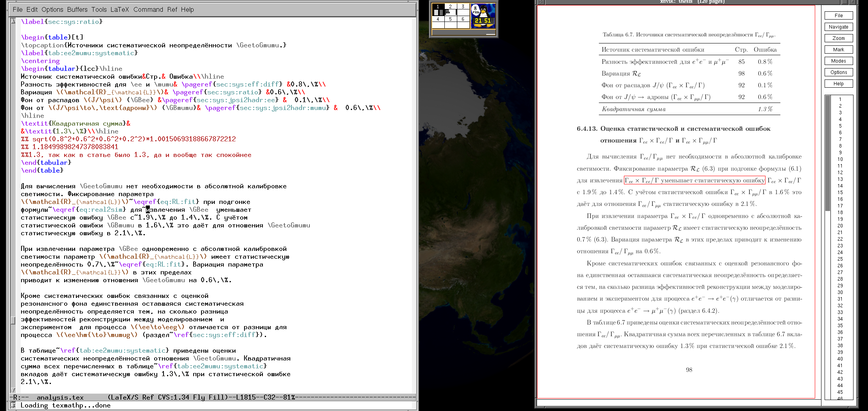
Task: Go to page 5 in xdvi page list
Action: click(840, 126)
